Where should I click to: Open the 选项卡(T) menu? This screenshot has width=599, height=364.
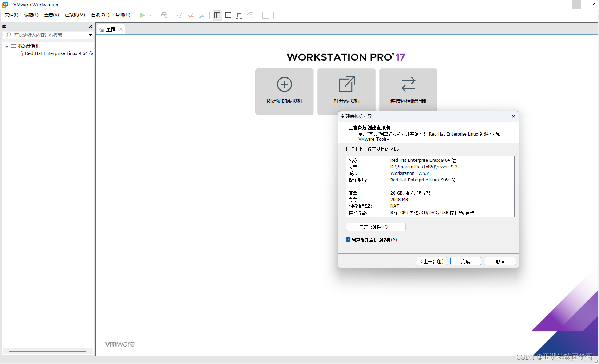(100, 15)
